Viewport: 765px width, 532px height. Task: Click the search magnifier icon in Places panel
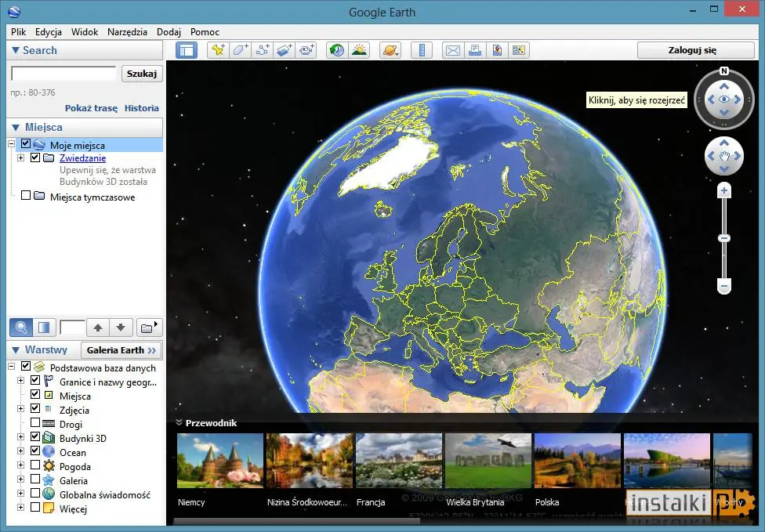pyautogui.click(x=21, y=328)
